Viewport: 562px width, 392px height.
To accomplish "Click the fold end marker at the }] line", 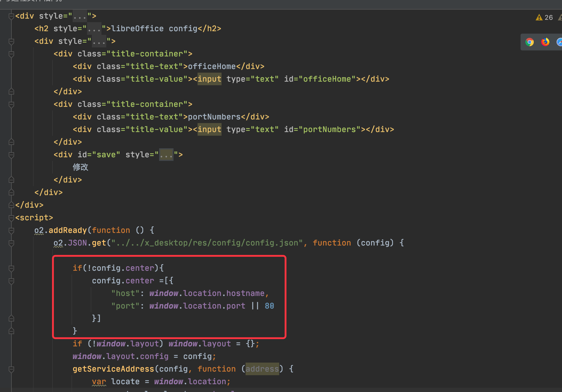I will point(11,319).
